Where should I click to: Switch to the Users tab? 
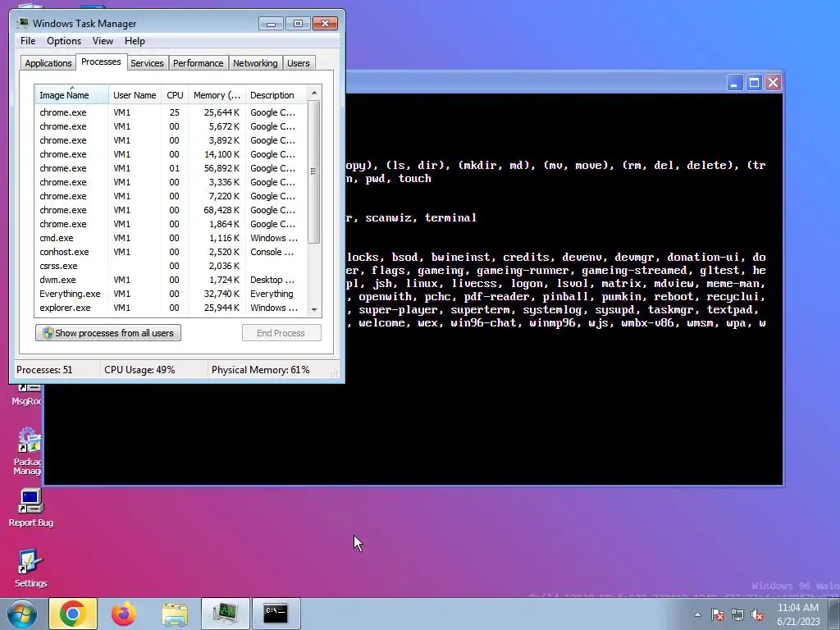pos(298,63)
